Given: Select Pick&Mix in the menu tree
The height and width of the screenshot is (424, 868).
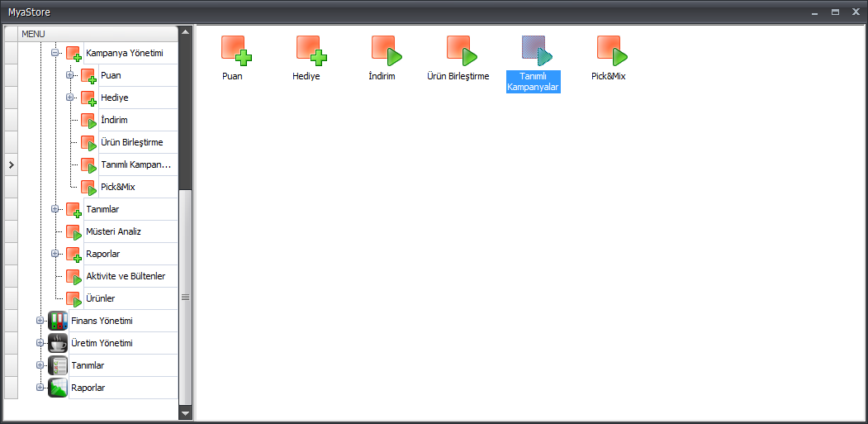Looking at the screenshot, I should tap(117, 187).
